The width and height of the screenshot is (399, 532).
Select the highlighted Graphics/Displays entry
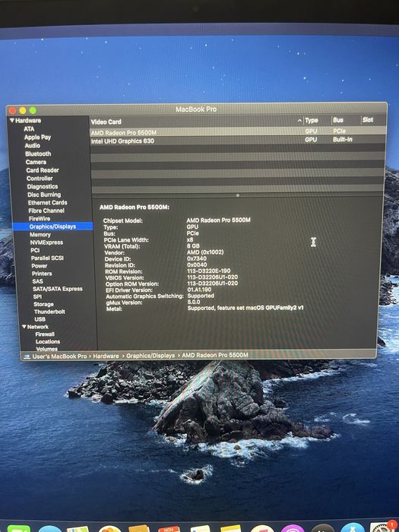click(52, 226)
